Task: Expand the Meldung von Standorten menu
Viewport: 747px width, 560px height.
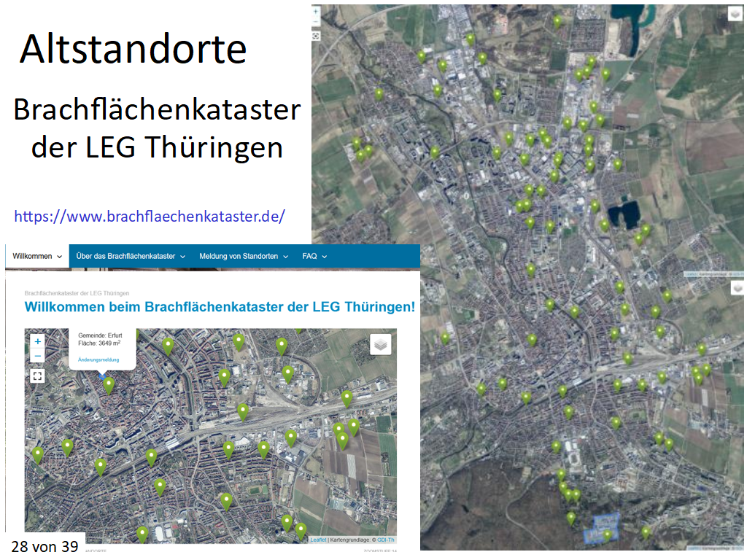Action: pyautogui.click(x=244, y=256)
